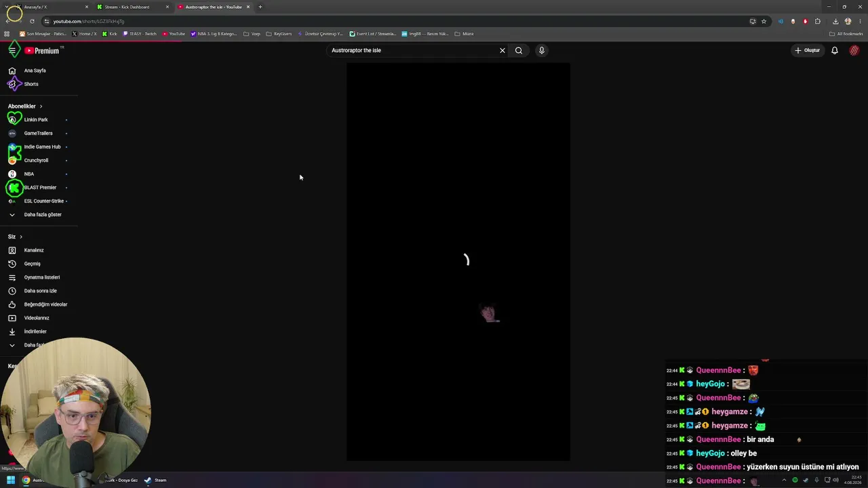Image resolution: width=868 pixels, height=488 pixels.
Task: Open Videolarınız in the sidebar
Action: click(37, 318)
